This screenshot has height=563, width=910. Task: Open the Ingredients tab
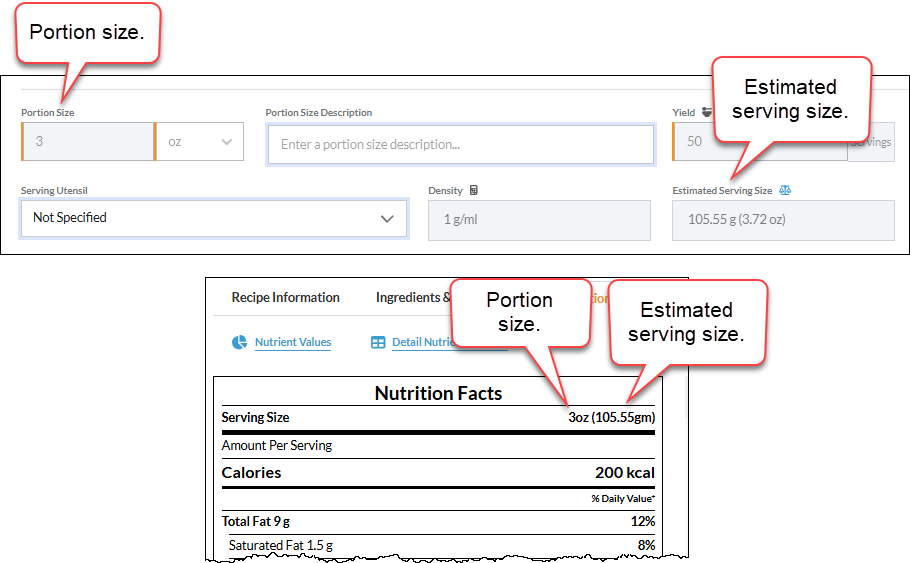pyautogui.click(x=413, y=297)
